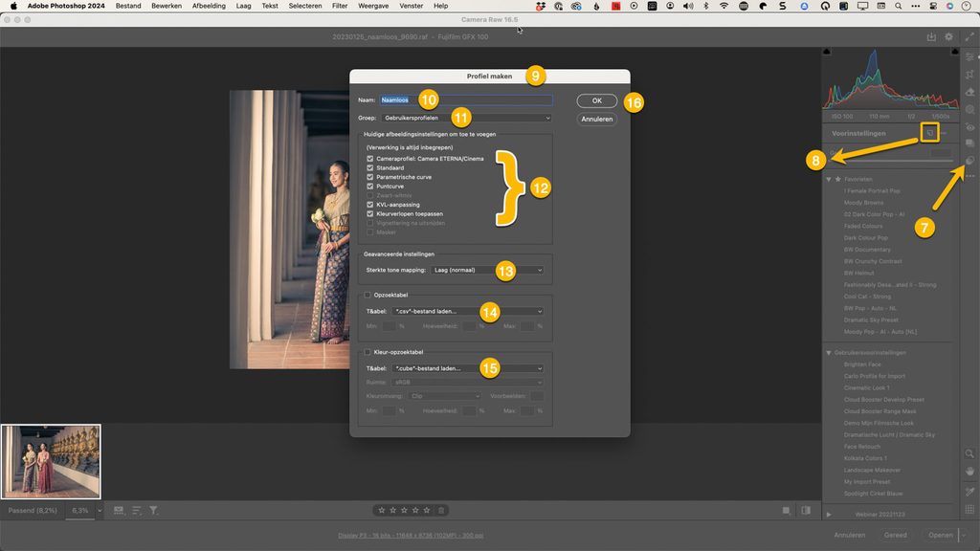Open more image settings three-dots icon in toolbar
The height and width of the screenshot is (551, 980).
969,176
